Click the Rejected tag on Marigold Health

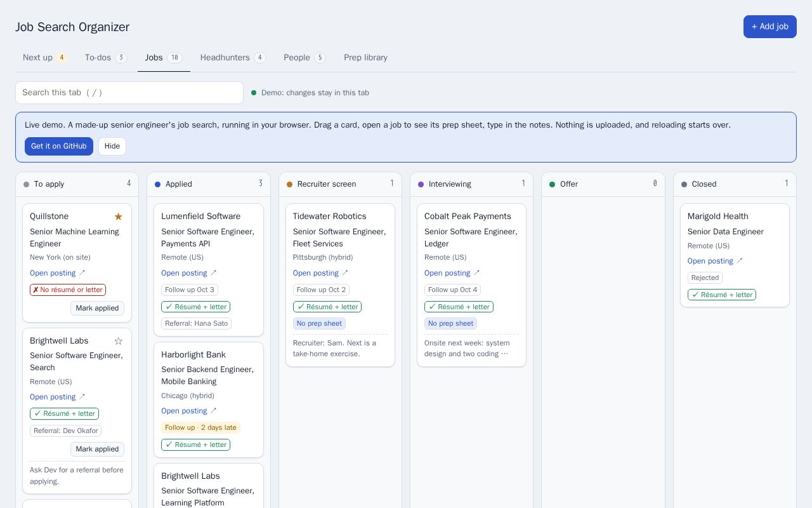(705, 277)
